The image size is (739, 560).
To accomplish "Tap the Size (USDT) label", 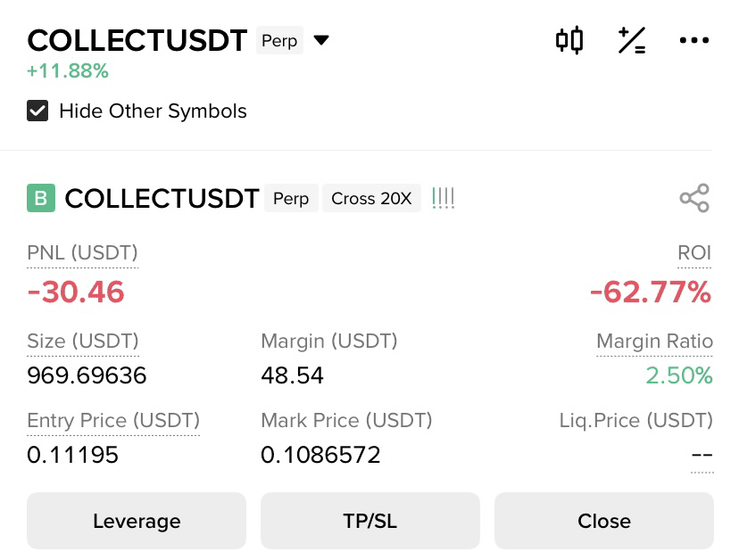I will click(x=83, y=341).
